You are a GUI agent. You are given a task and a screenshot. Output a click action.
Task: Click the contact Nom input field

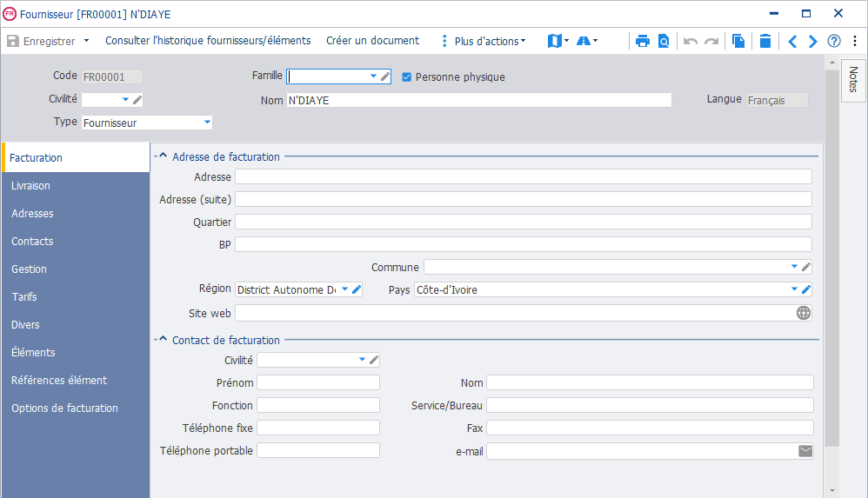point(650,382)
